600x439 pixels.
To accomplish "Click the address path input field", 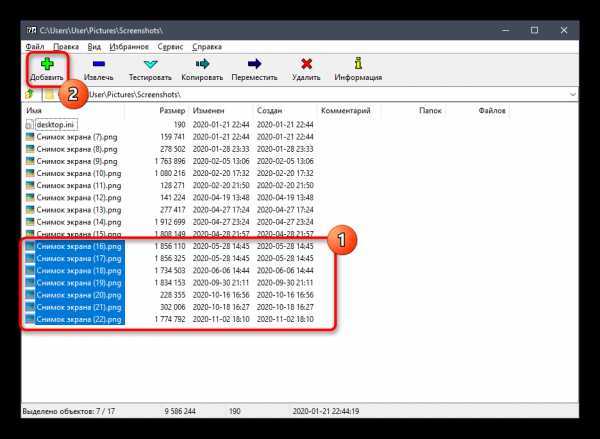I will (309, 95).
